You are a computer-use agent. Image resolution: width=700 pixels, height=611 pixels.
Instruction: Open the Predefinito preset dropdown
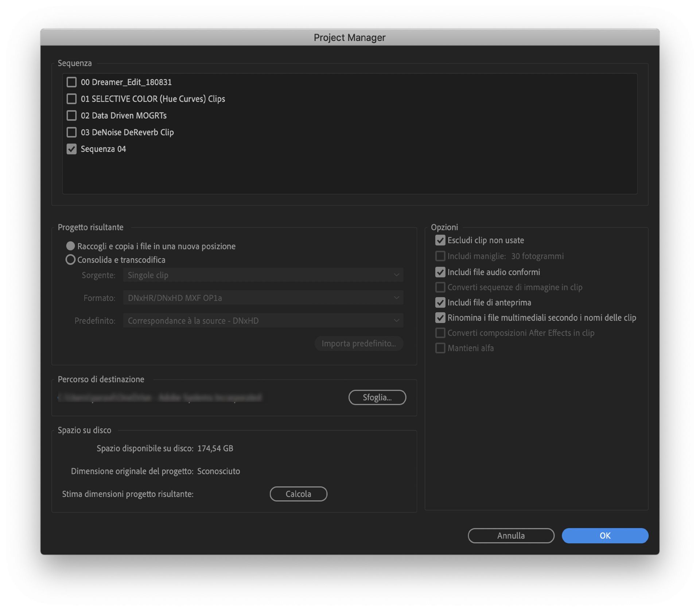pos(263,321)
